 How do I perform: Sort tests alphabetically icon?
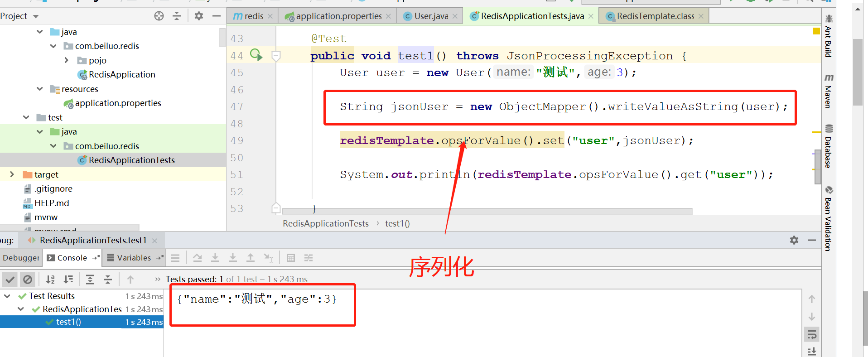tap(50, 280)
